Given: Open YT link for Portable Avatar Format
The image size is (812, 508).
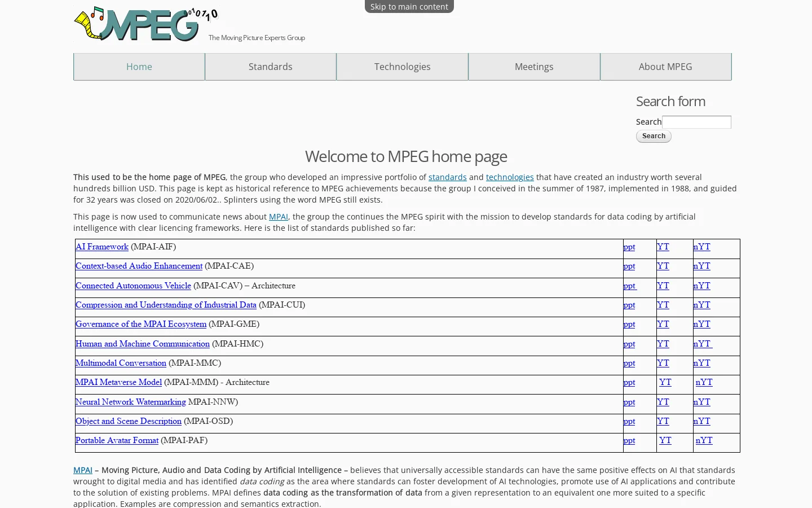Looking at the screenshot, I should point(665,440).
